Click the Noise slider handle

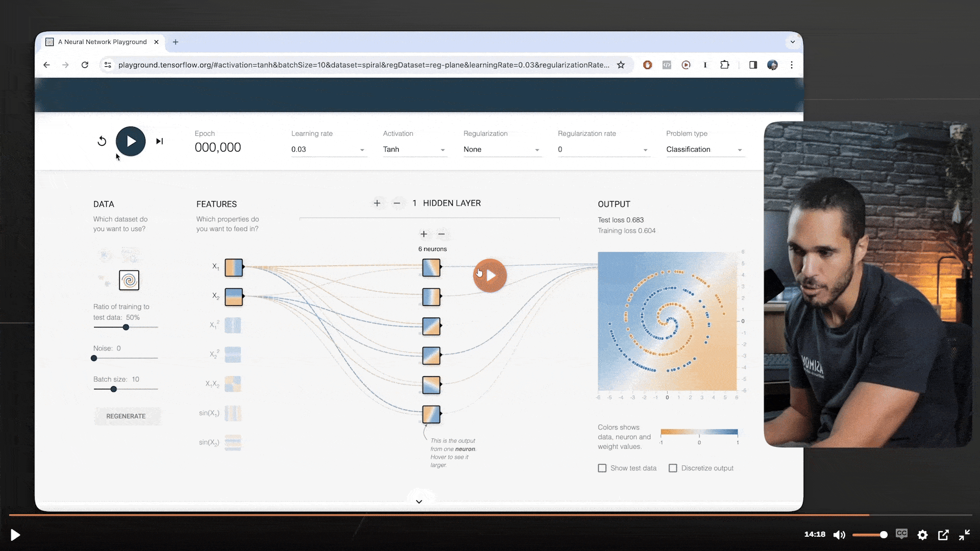click(x=94, y=358)
